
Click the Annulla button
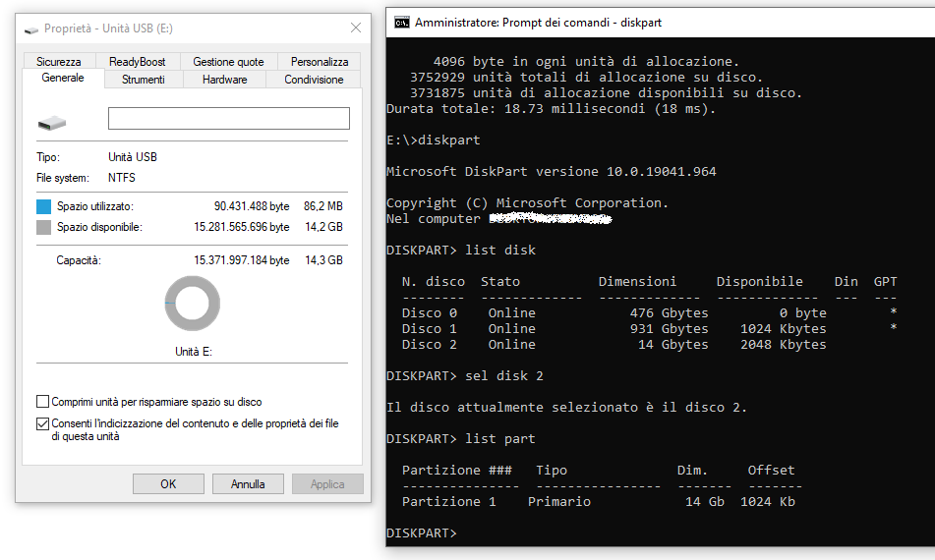point(248,483)
